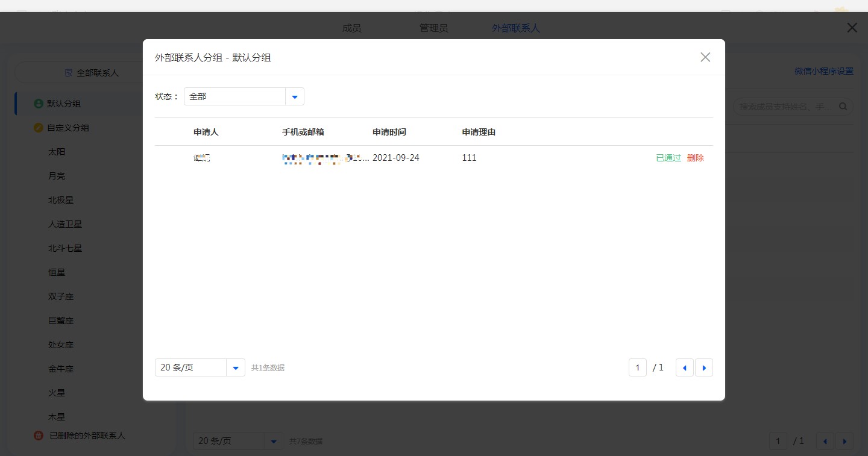Switch to the 成员 tab
The width and height of the screenshot is (868, 456).
coord(351,28)
